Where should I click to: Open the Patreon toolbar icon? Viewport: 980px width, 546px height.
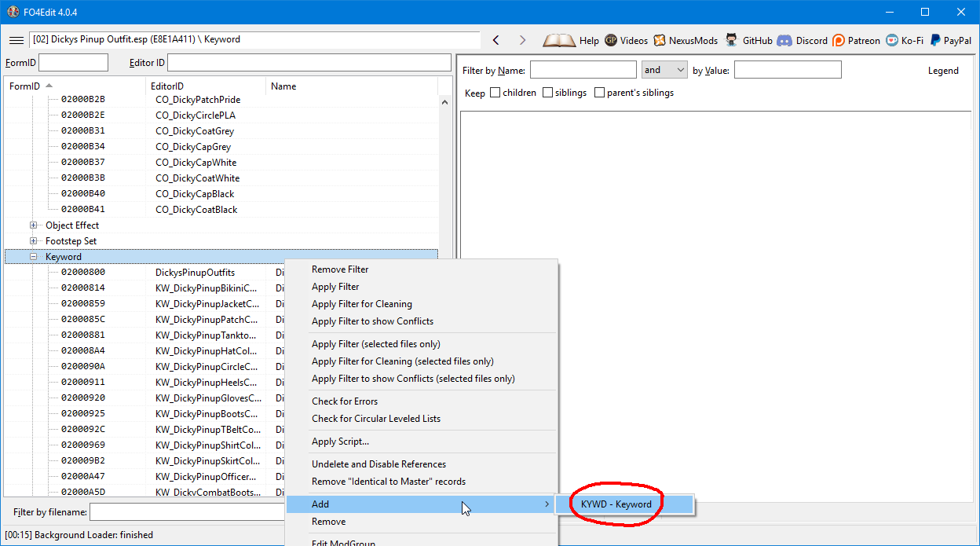point(839,40)
